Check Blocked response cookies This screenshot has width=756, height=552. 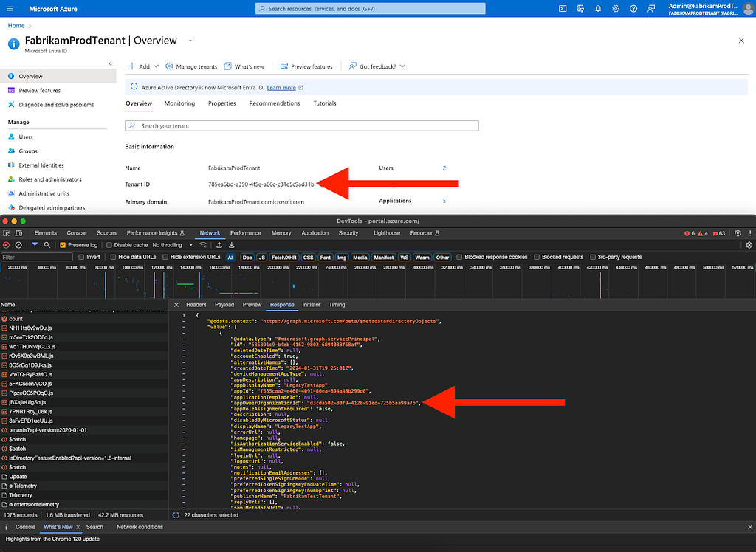[459, 258]
